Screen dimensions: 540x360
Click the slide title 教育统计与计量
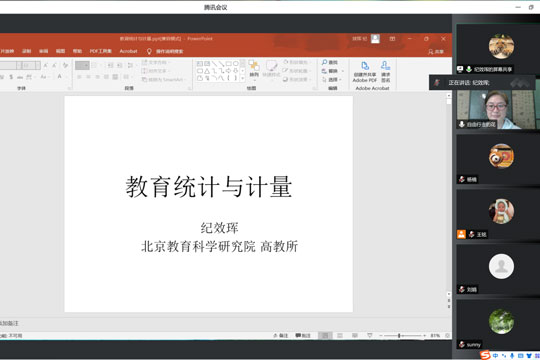pyautogui.click(x=209, y=187)
